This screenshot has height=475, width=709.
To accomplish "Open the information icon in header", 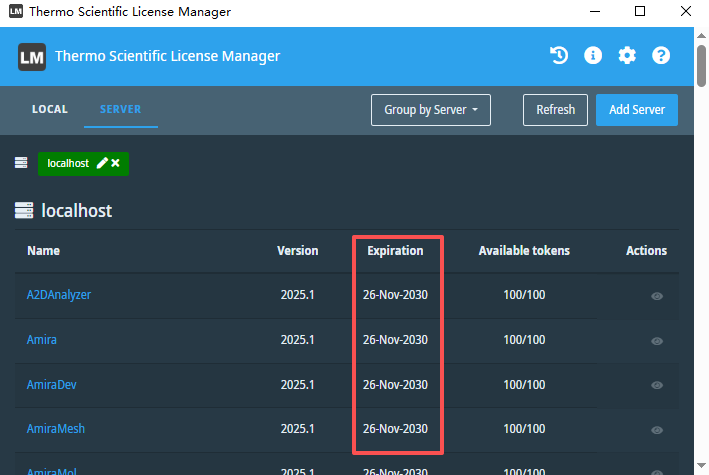I will [593, 56].
